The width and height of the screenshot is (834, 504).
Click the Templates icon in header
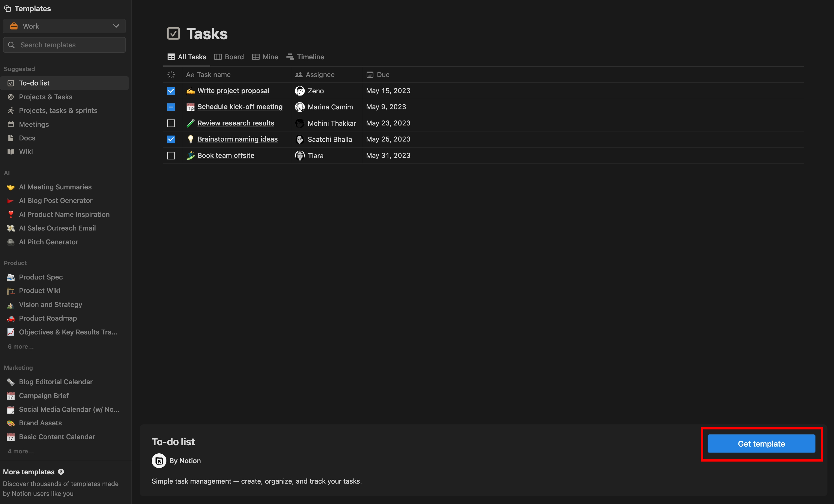pyautogui.click(x=7, y=8)
